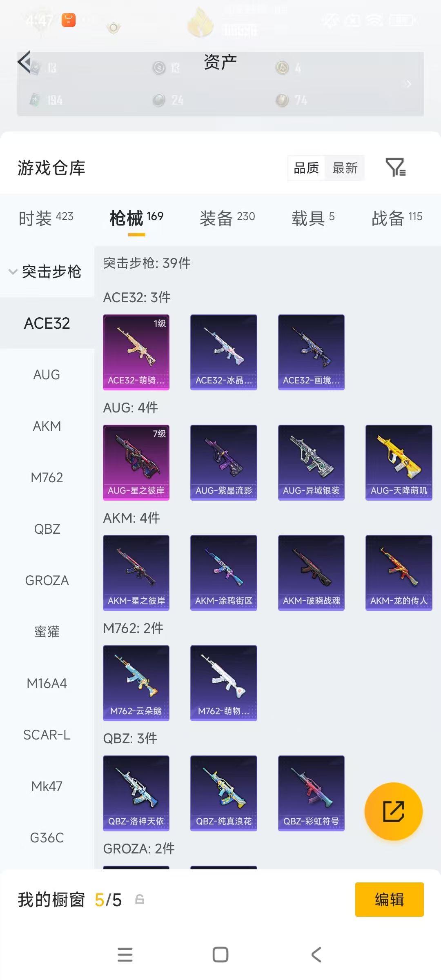Tap the Android back navigation arrow
Image resolution: width=441 pixels, height=980 pixels.
(x=316, y=955)
